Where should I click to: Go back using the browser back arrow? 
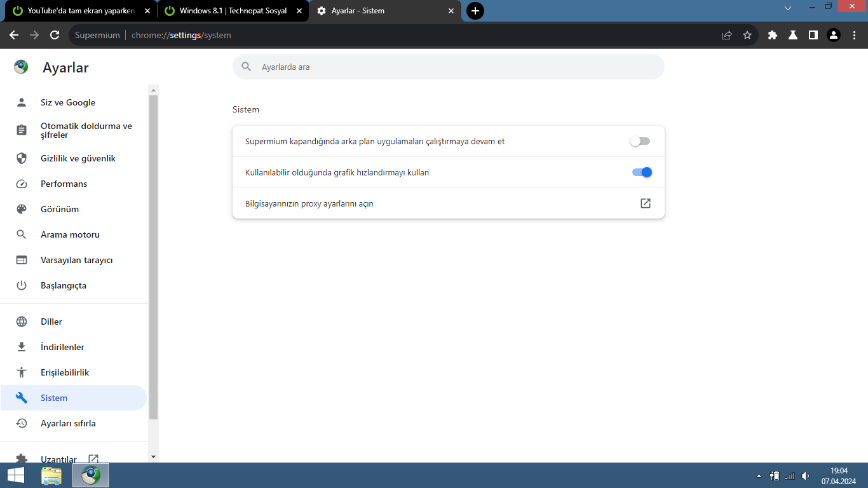14,36
